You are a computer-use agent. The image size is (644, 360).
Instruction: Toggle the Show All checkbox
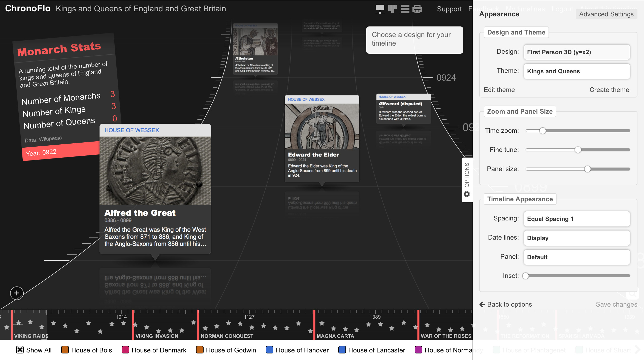[20, 350]
